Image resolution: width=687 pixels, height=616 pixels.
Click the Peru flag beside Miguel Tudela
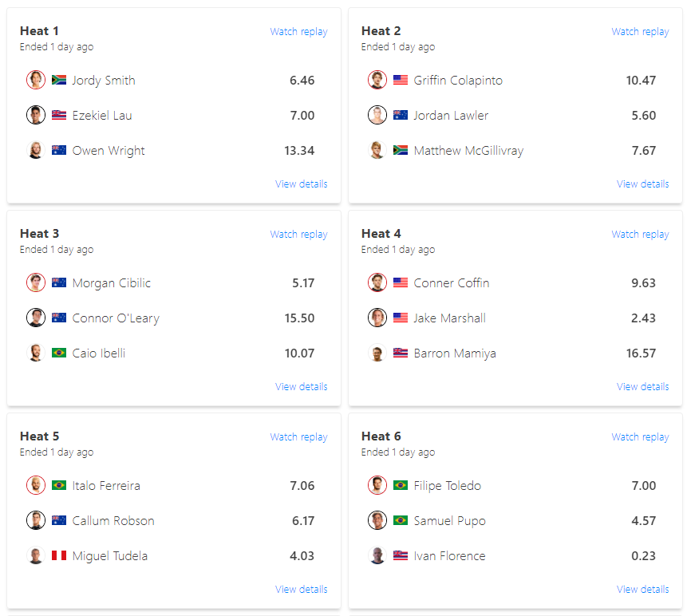pyautogui.click(x=59, y=555)
